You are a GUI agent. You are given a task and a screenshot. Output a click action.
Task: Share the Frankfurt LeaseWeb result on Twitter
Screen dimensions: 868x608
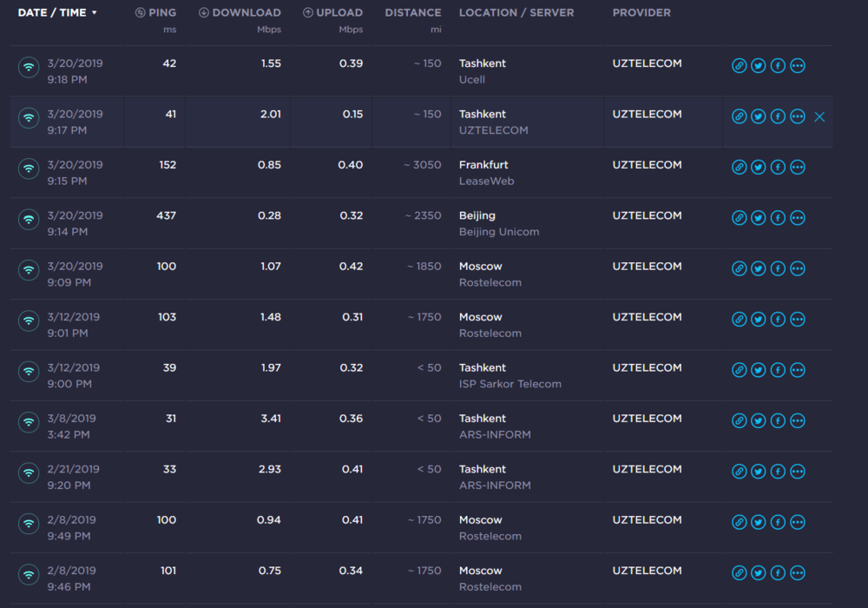759,168
